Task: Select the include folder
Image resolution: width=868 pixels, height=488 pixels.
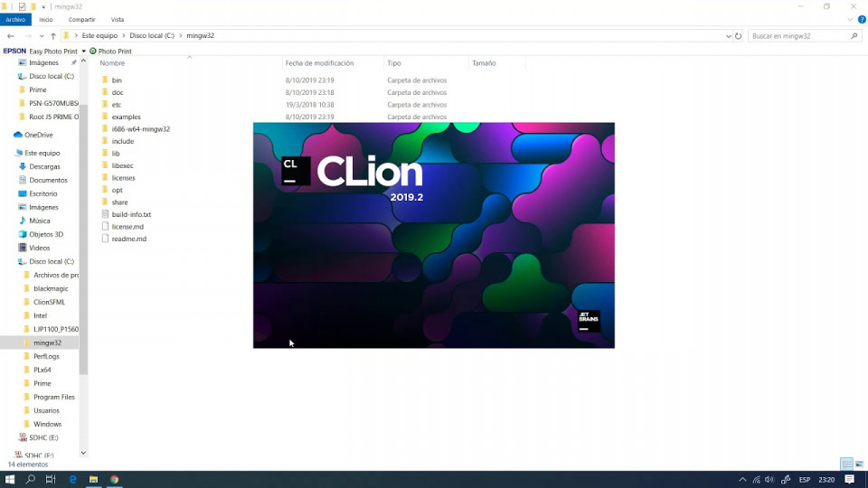Action: 122,141
